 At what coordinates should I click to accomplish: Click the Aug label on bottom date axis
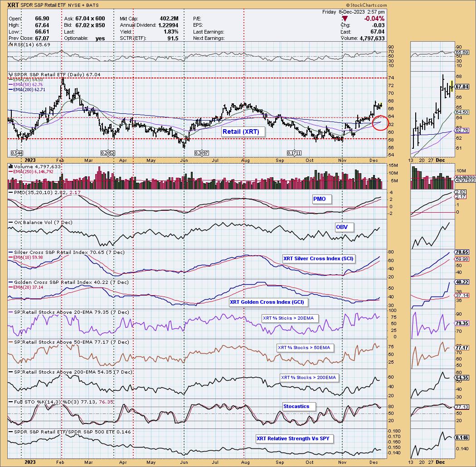point(245,462)
